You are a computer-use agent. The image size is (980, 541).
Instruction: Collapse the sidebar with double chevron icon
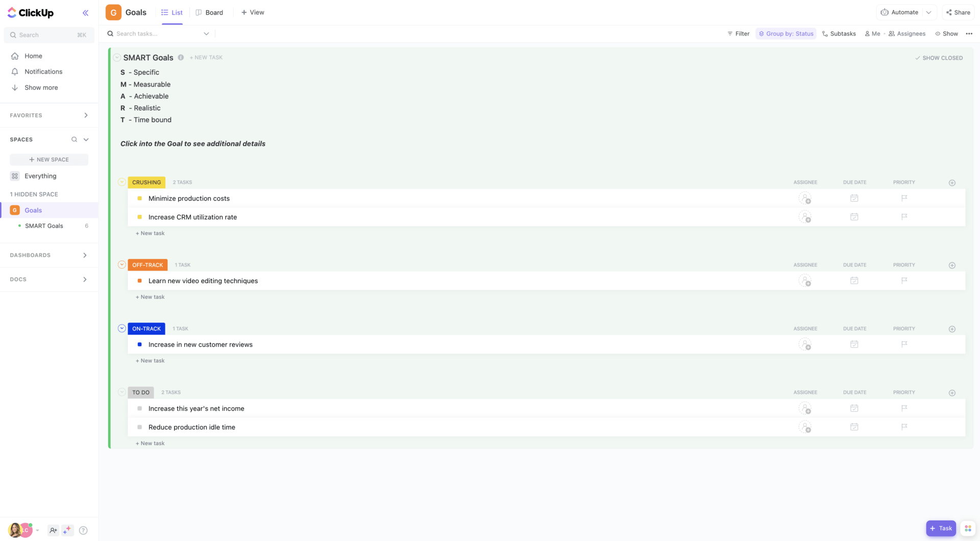(x=85, y=13)
